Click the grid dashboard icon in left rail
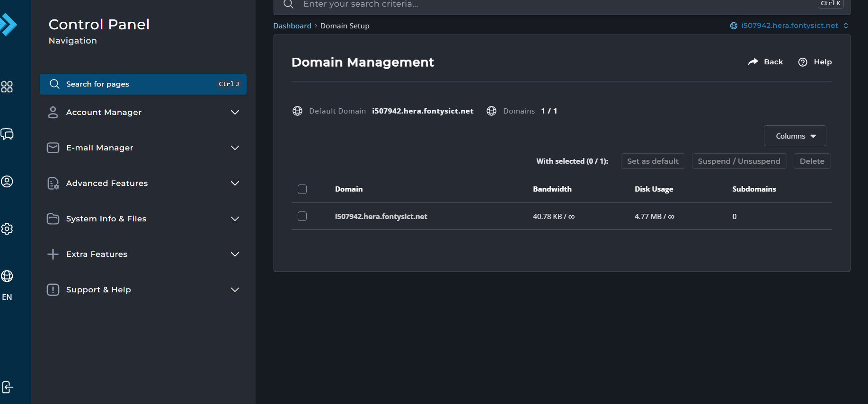 [7, 87]
